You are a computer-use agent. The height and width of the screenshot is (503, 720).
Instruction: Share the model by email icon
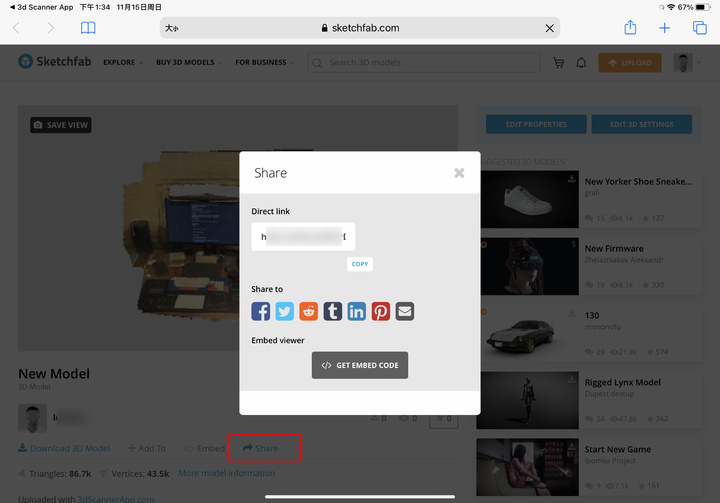405,311
